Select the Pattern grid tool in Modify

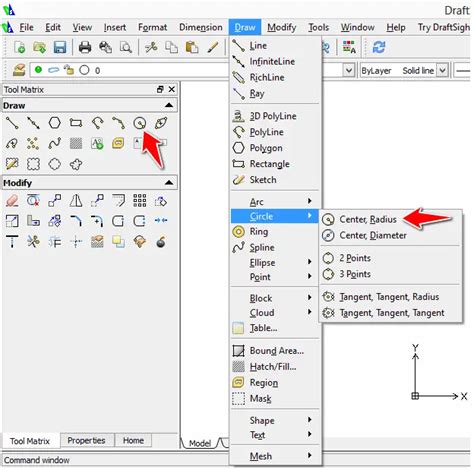pyautogui.click(x=140, y=201)
